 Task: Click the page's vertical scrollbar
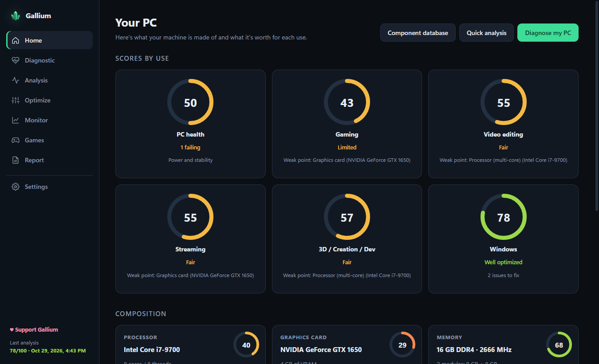(596, 106)
